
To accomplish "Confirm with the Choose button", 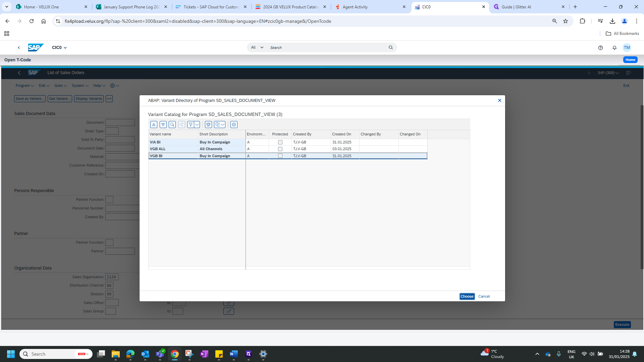I will click(467, 296).
